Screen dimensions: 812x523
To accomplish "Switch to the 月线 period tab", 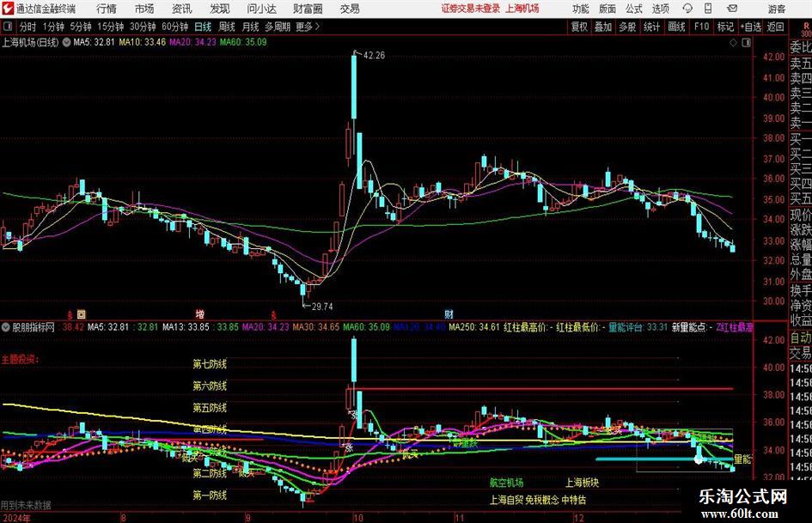I will tap(250, 27).
